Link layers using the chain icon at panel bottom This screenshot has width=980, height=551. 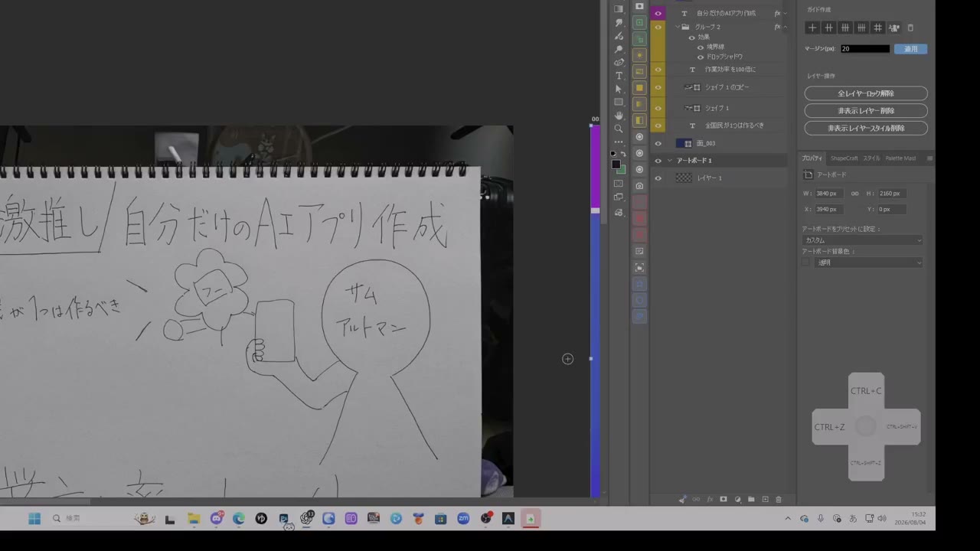pyautogui.click(x=696, y=500)
